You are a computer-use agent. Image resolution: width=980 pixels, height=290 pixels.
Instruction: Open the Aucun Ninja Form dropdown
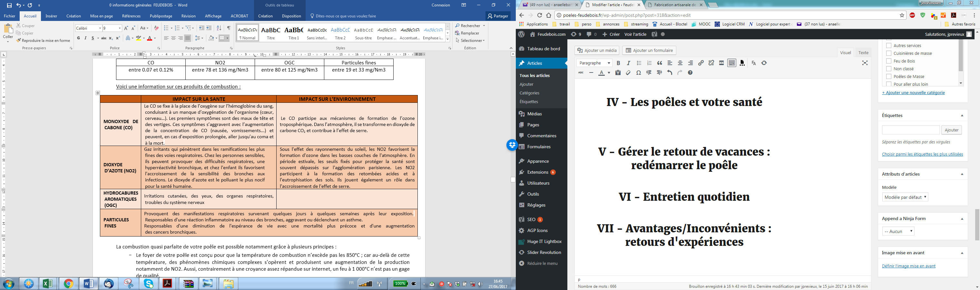pos(898,231)
